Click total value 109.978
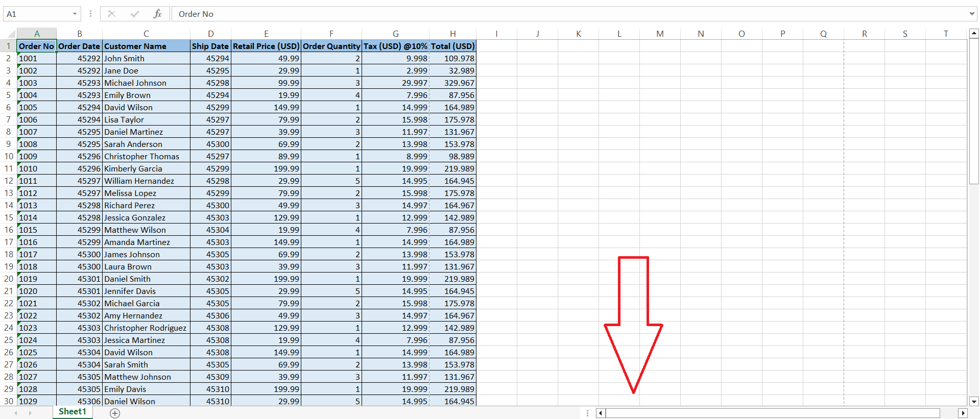980x419 pixels. pyautogui.click(x=453, y=58)
